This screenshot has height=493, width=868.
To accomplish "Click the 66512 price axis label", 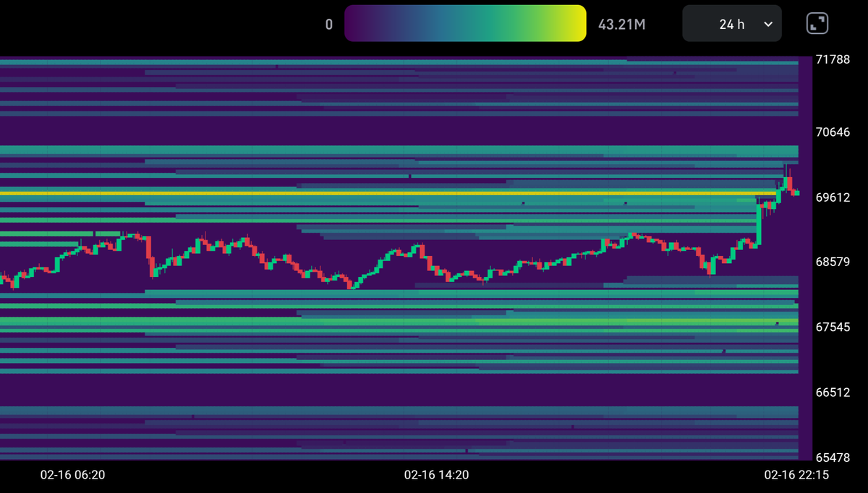I will click(833, 393).
